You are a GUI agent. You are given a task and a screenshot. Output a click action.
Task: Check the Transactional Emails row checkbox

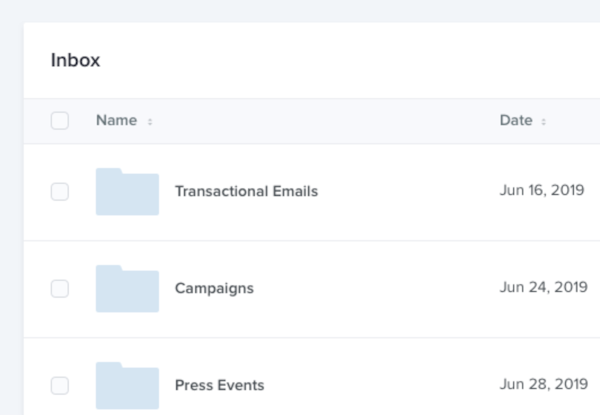(60, 191)
